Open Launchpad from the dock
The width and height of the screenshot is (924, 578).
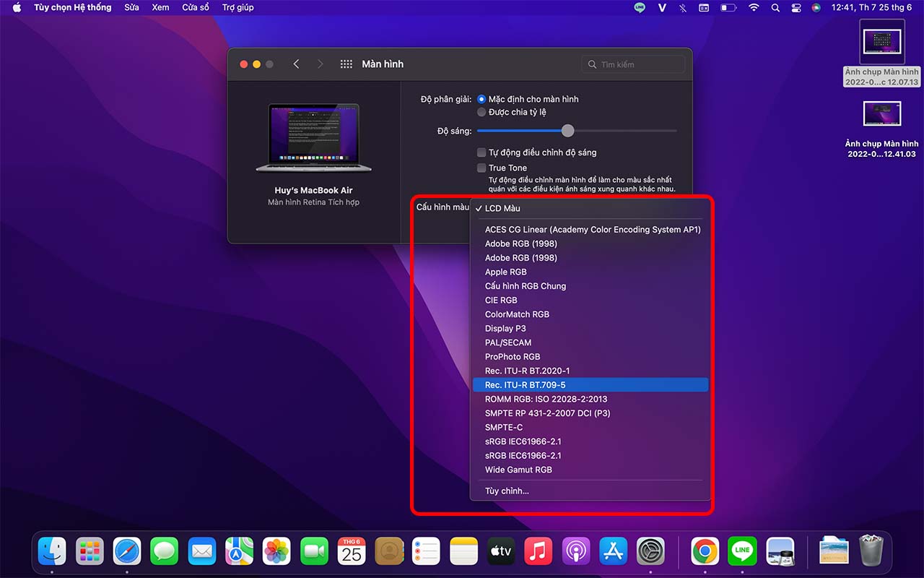[90, 551]
